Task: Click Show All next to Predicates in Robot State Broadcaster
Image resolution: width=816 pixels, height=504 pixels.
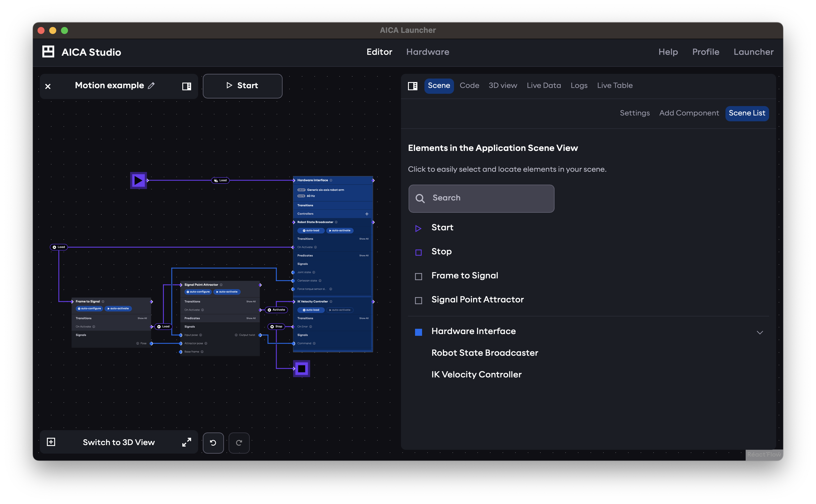Action: pyautogui.click(x=364, y=256)
